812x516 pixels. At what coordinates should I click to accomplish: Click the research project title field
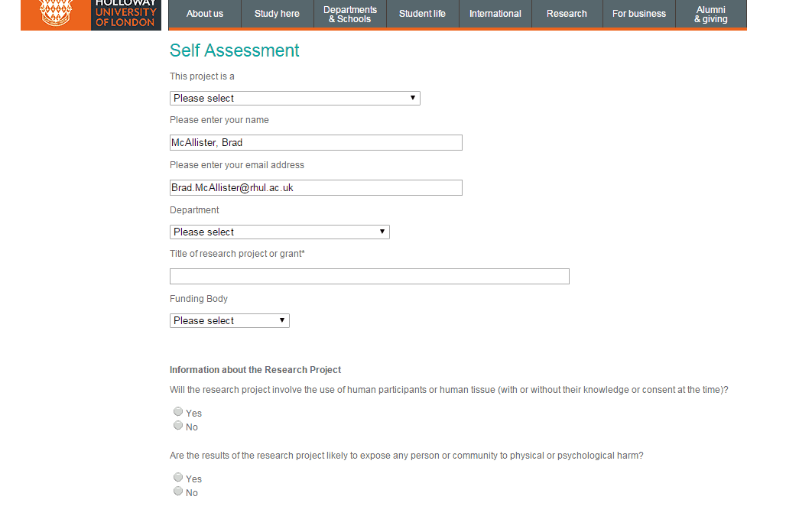point(369,277)
